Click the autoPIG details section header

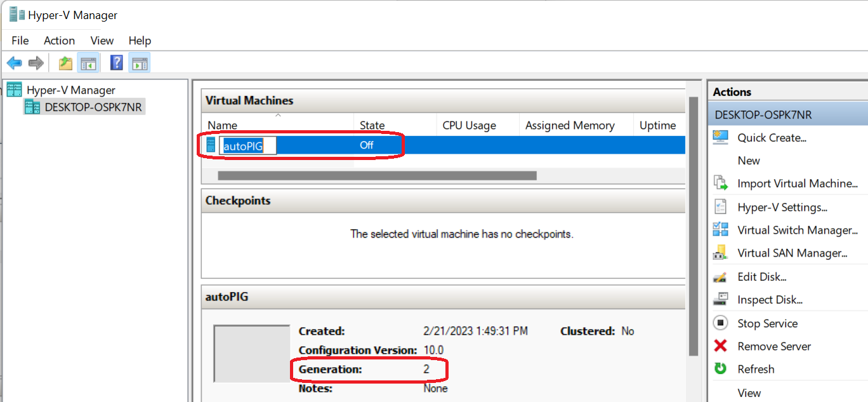pyautogui.click(x=443, y=297)
